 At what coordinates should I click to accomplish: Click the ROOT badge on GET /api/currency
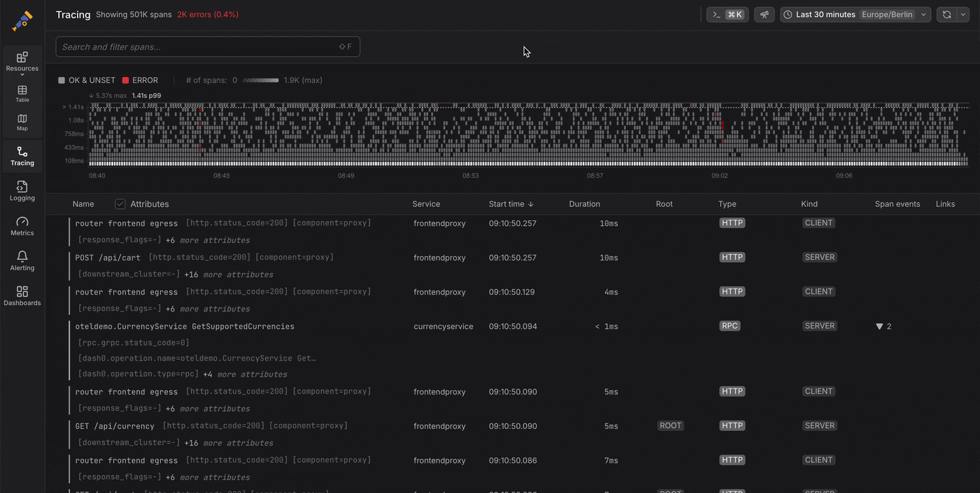coord(671,426)
